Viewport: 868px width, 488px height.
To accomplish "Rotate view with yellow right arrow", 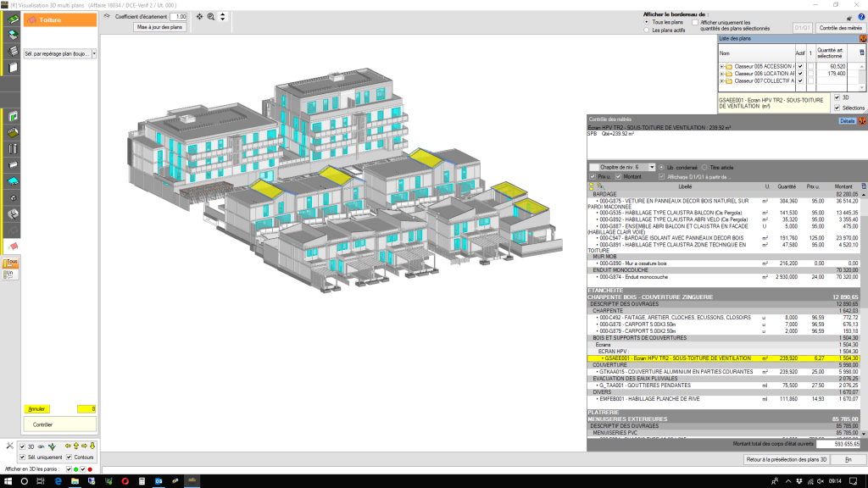I will point(84,446).
